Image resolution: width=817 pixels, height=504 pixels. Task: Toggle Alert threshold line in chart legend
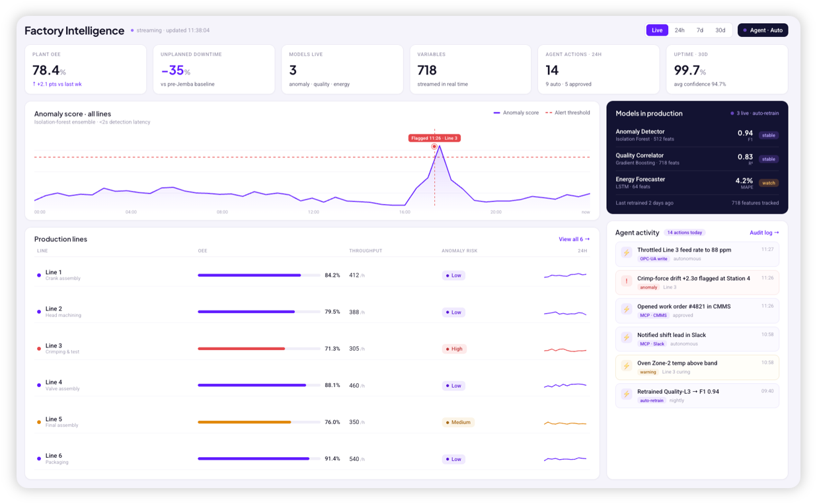click(x=567, y=113)
